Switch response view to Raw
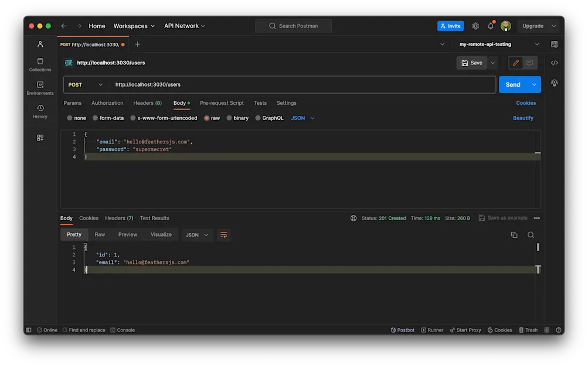The width and height of the screenshot is (588, 366). [x=100, y=234]
